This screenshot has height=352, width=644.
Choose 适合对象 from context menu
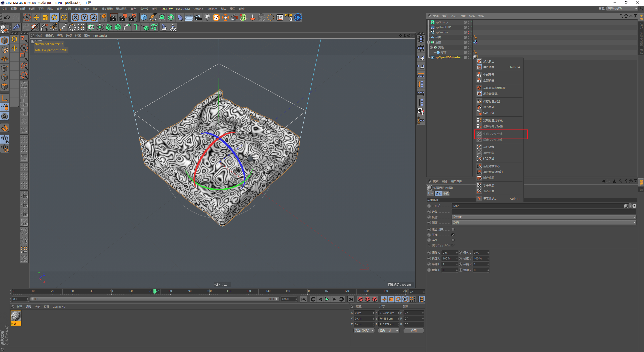[x=489, y=147]
